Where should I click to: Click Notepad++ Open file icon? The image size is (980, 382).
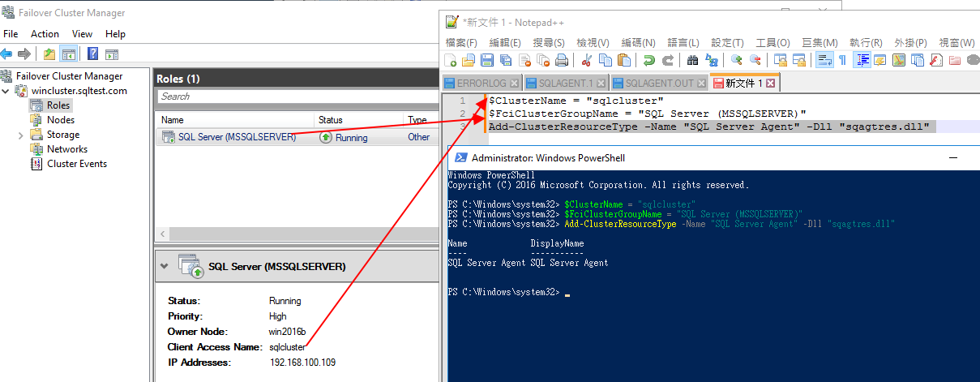click(469, 60)
